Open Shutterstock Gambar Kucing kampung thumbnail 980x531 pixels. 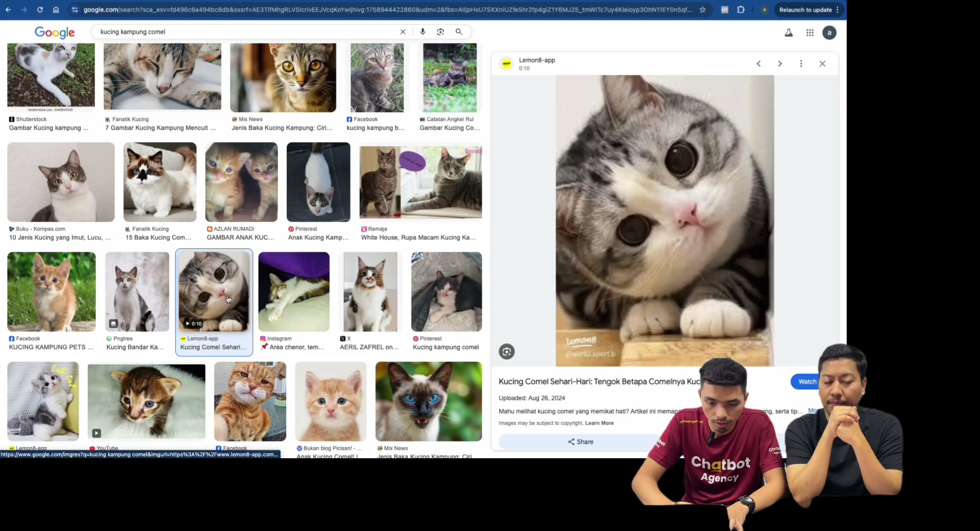(x=51, y=77)
